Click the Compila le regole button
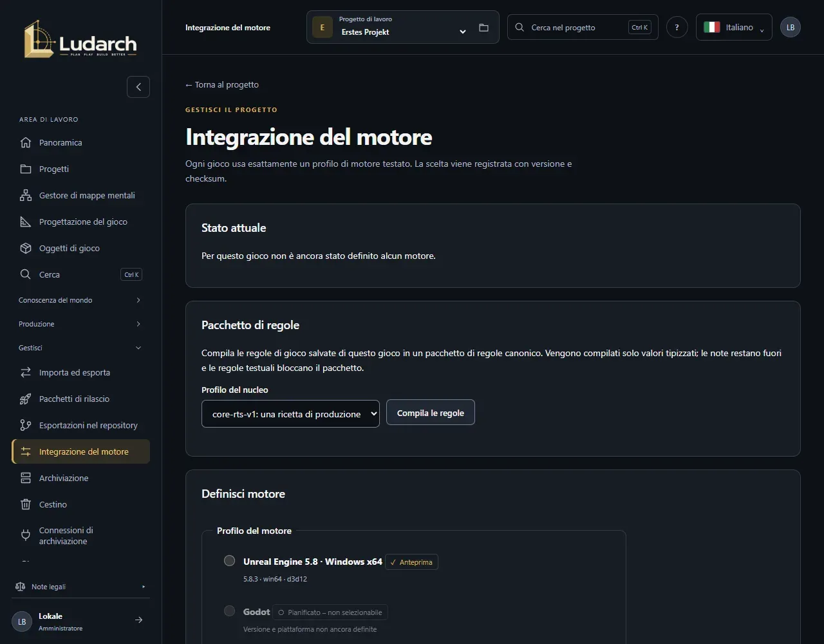The width and height of the screenshot is (824, 644). point(431,413)
